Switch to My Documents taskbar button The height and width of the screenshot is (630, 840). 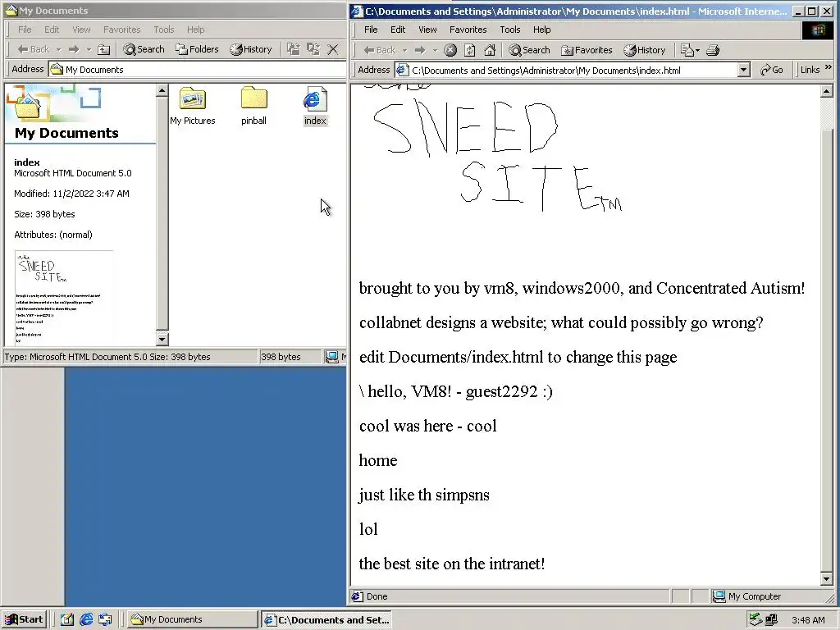[192, 620]
